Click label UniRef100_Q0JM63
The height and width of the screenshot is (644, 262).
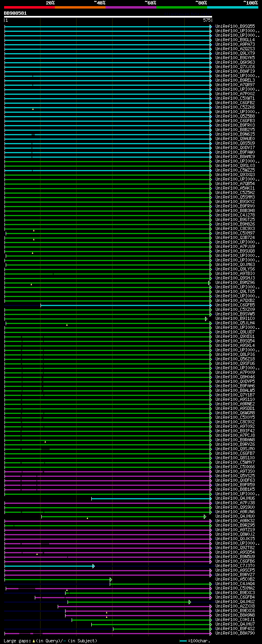coord(235,264)
